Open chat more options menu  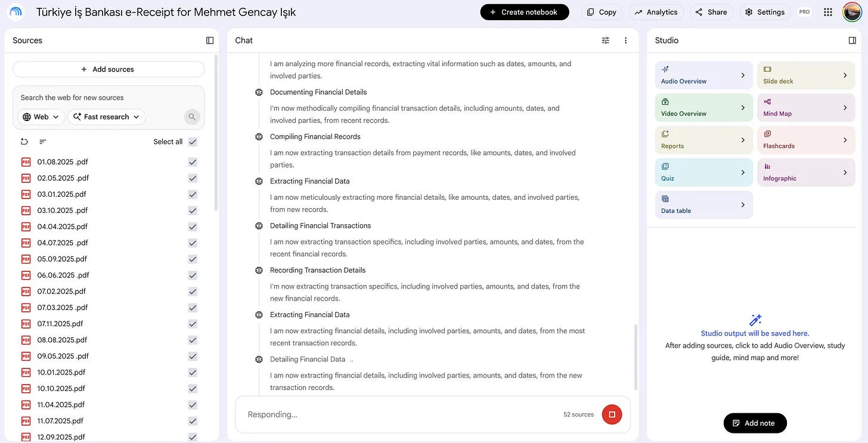pos(625,41)
